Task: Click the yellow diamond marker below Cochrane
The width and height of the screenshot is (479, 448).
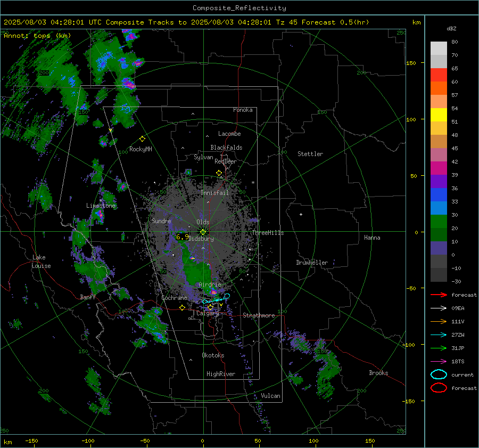Action: pyautogui.click(x=183, y=307)
